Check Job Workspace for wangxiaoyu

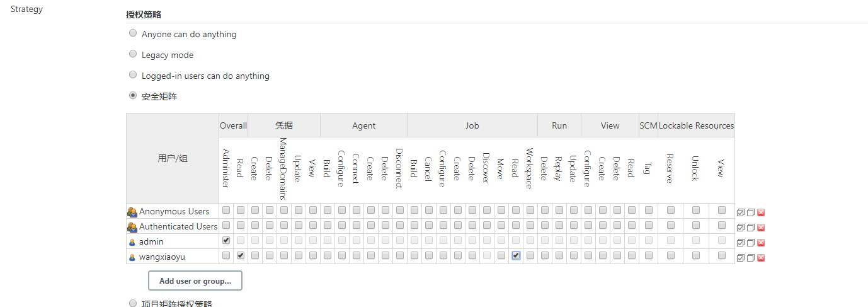tap(530, 255)
